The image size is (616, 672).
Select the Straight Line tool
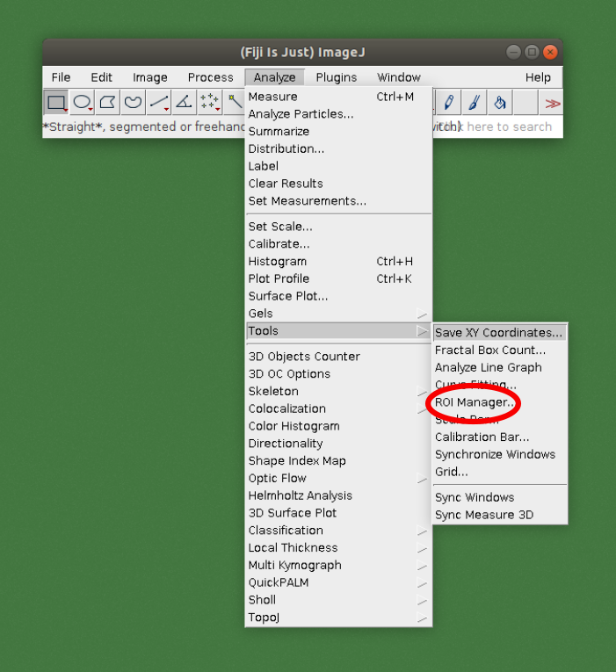coord(158,103)
